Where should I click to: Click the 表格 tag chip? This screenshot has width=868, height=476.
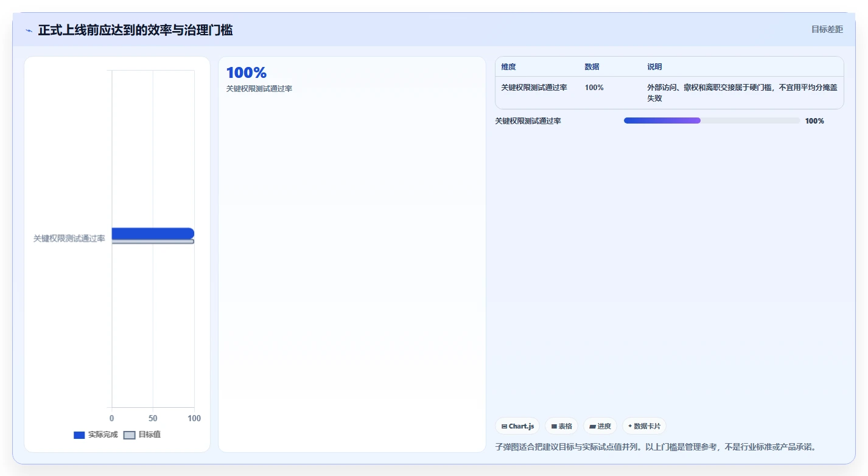[561, 426]
